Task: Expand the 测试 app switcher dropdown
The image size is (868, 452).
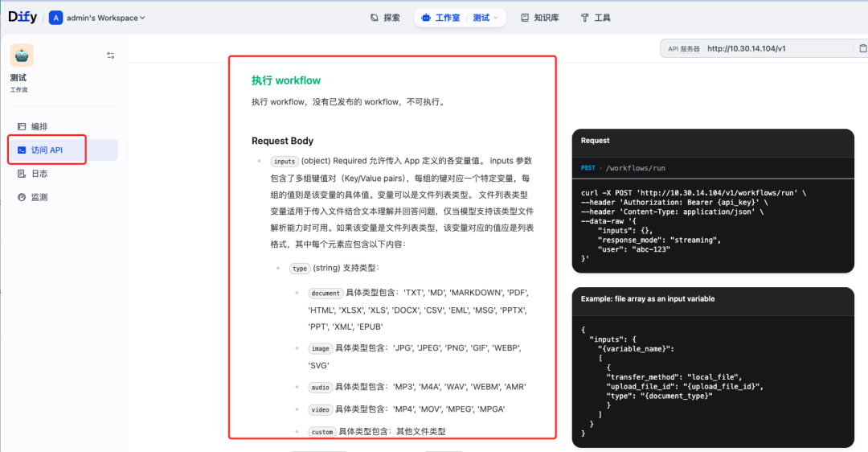Action: tap(485, 18)
